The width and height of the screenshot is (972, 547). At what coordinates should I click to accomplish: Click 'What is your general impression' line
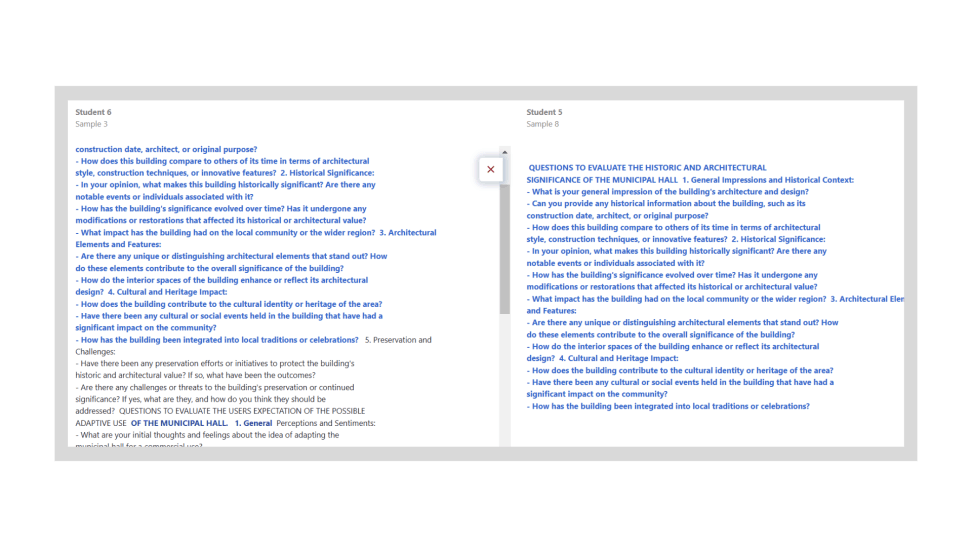[669, 192]
